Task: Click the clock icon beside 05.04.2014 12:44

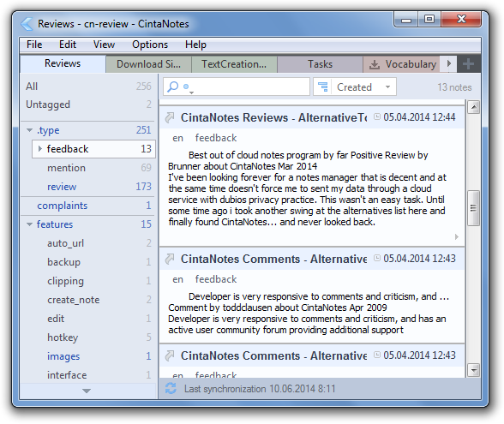Action: click(377, 116)
